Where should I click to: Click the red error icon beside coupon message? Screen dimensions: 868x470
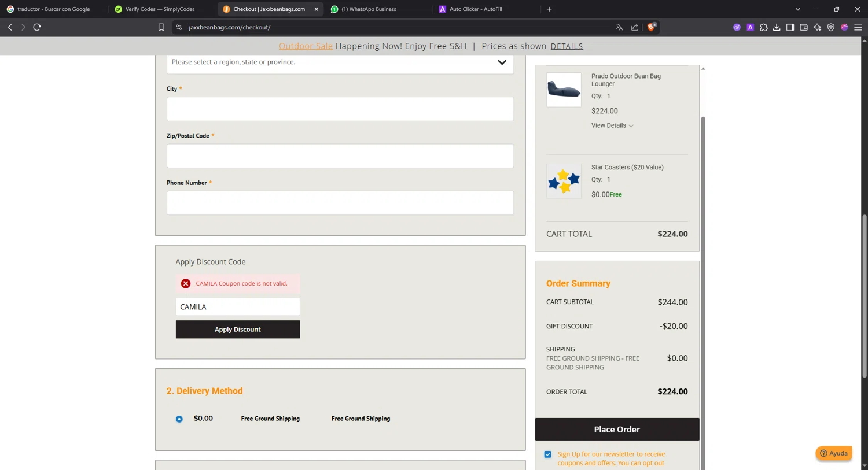coord(186,283)
